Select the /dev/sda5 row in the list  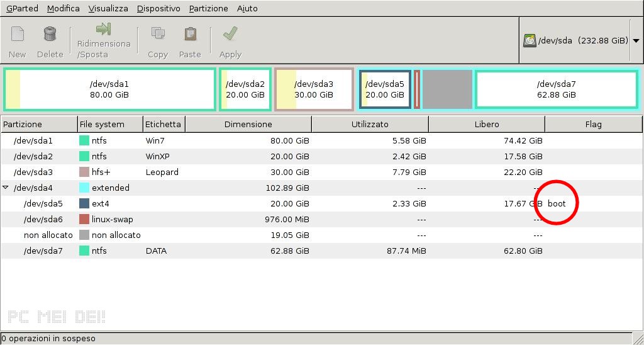[x=321, y=203]
